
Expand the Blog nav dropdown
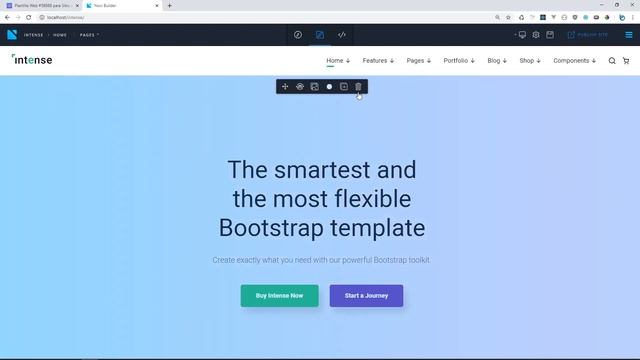click(x=497, y=60)
